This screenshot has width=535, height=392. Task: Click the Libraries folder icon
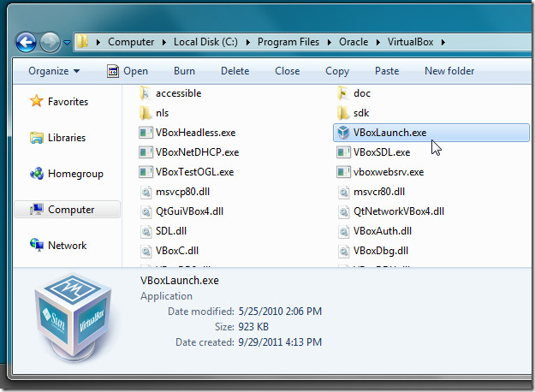(37, 138)
